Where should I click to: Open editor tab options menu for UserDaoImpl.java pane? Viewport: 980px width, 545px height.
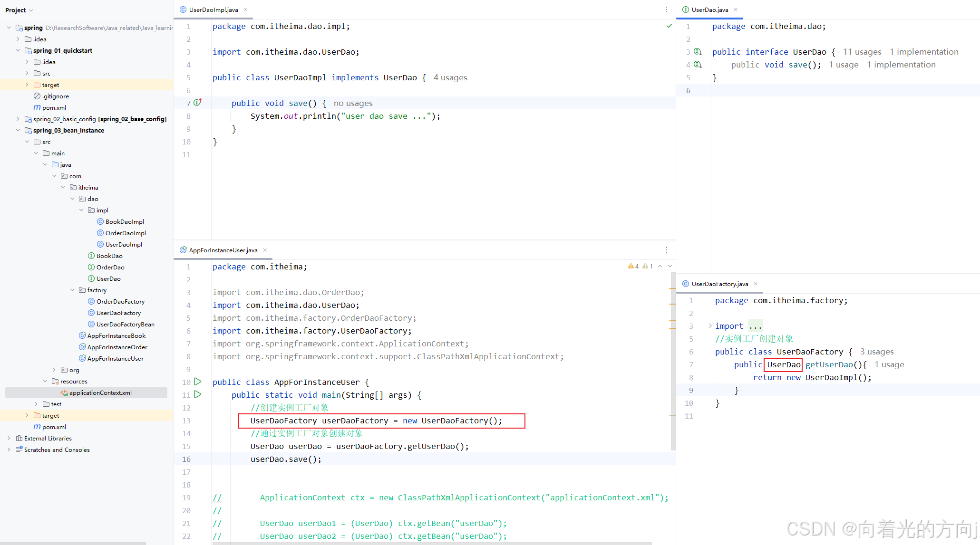point(666,10)
